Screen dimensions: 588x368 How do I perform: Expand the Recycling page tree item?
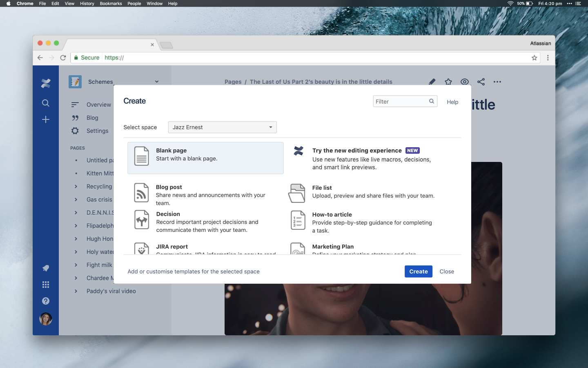point(76,186)
